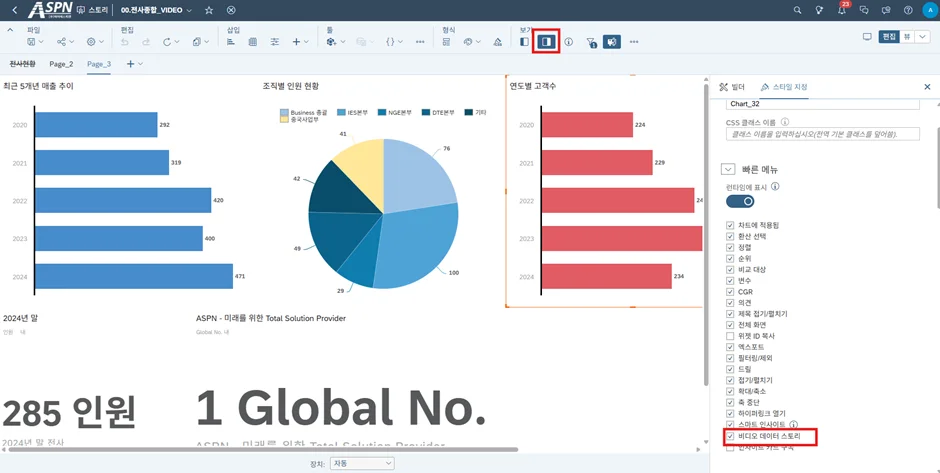Image resolution: width=940 pixels, height=473 pixels.
Task: Uncheck the 비디오 데이터 스토리 checkbox
Action: click(730, 436)
